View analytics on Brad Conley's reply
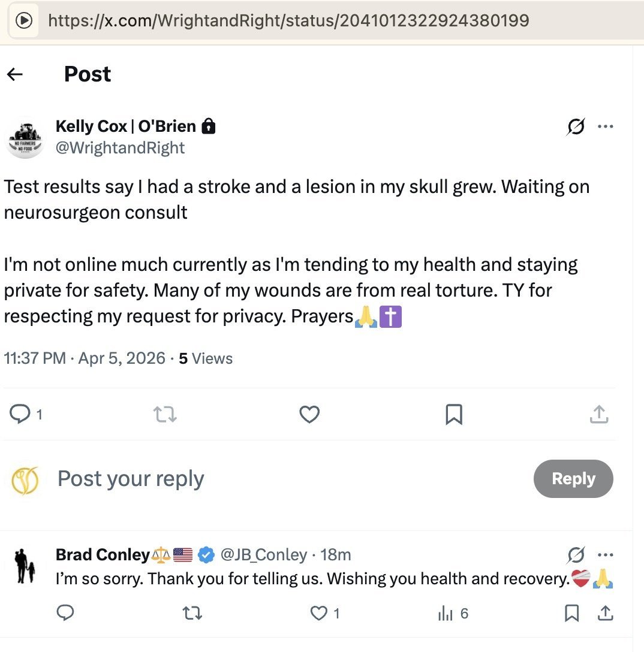 click(x=446, y=613)
